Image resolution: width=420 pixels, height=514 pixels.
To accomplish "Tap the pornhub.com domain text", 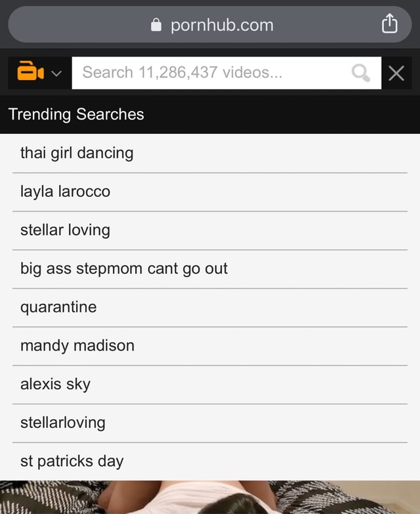I will pyautogui.click(x=222, y=25).
